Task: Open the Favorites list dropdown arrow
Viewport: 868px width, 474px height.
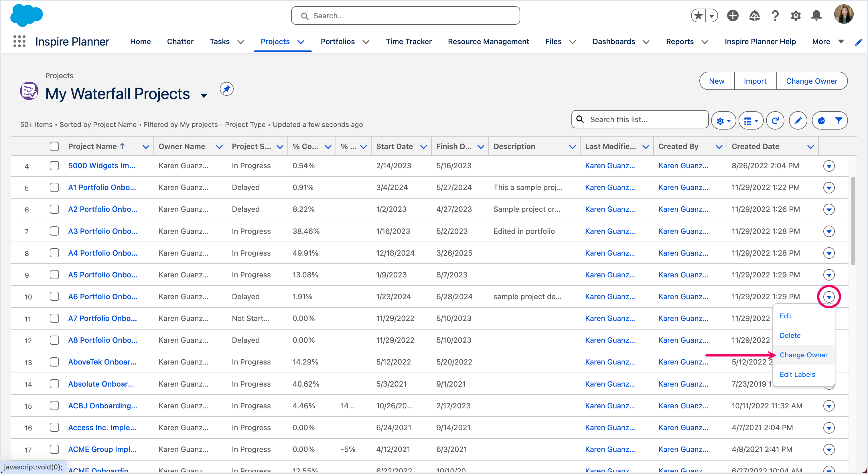Action: (712, 15)
